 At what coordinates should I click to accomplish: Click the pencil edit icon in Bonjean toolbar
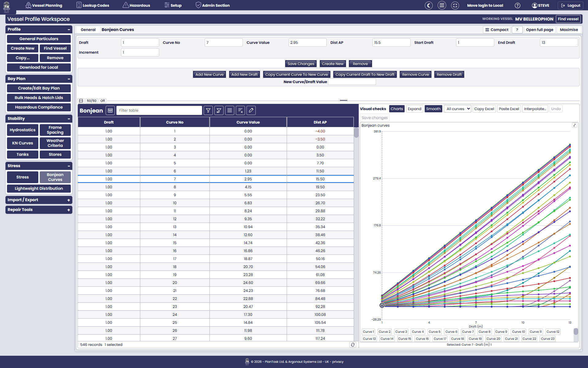click(x=251, y=110)
